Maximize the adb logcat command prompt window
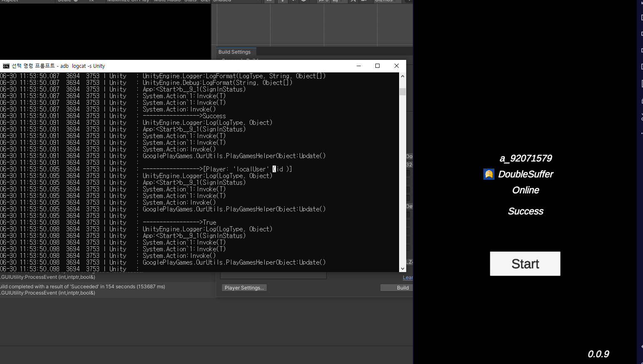643x364 pixels. pyautogui.click(x=377, y=66)
